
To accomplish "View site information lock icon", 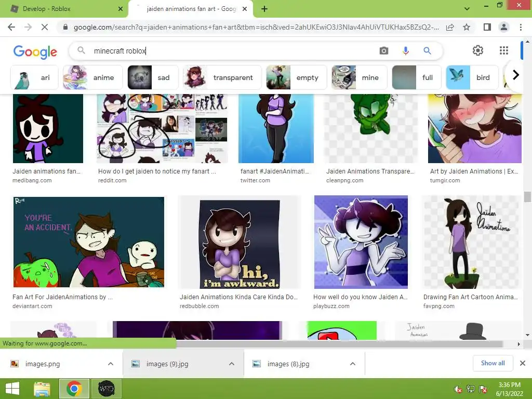I will pos(65,27).
